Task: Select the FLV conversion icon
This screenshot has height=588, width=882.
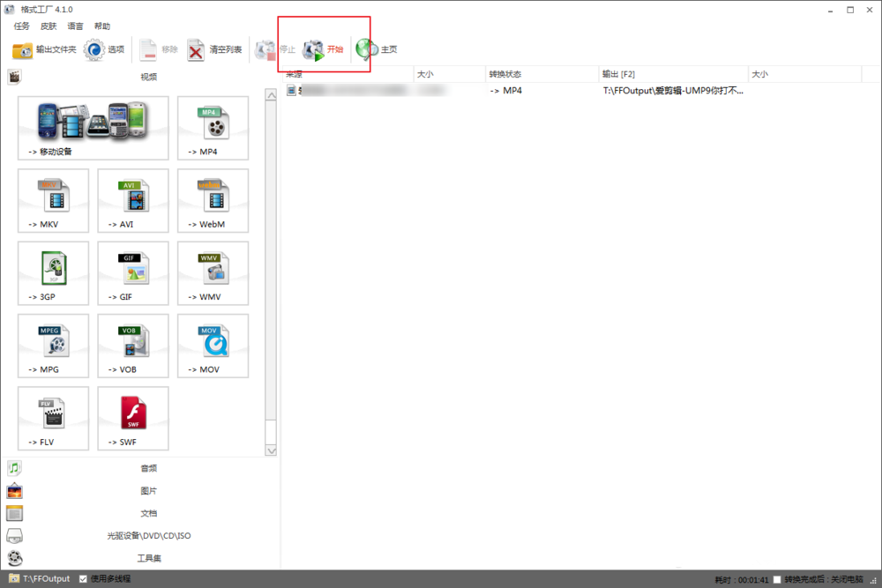Action: click(x=54, y=418)
